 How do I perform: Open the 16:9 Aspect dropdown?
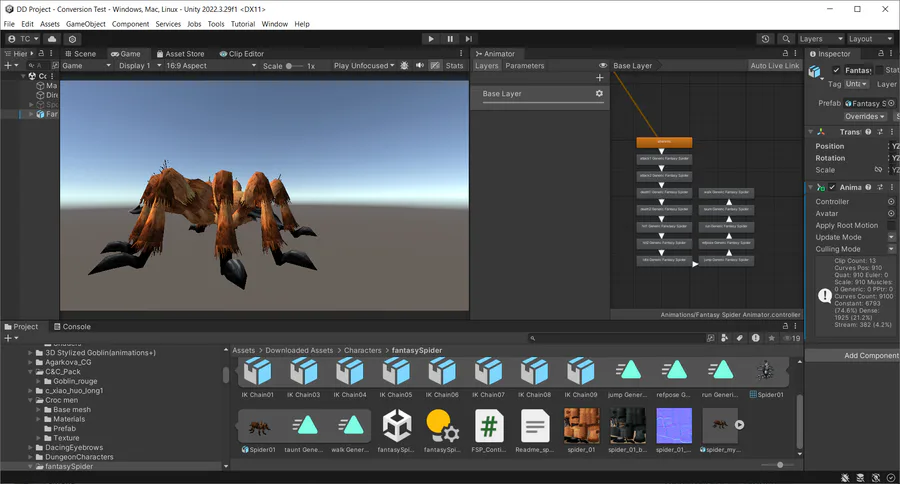pyautogui.click(x=211, y=65)
